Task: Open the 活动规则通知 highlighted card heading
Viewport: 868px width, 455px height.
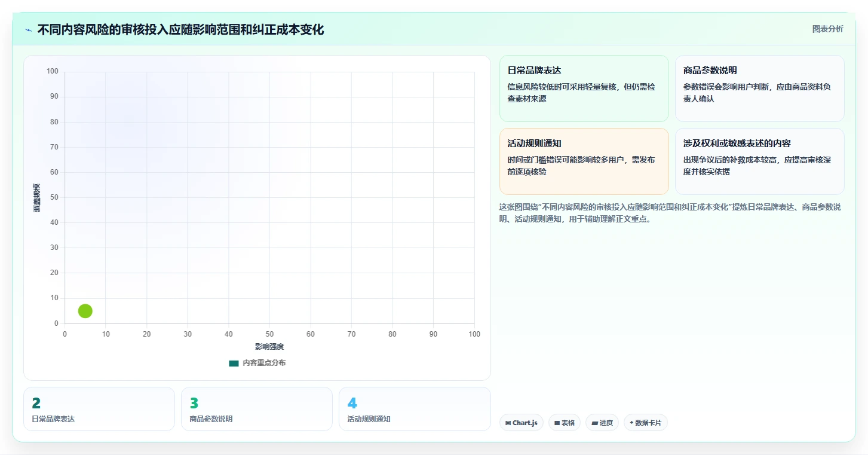Action: pyautogui.click(x=534, y=143)
